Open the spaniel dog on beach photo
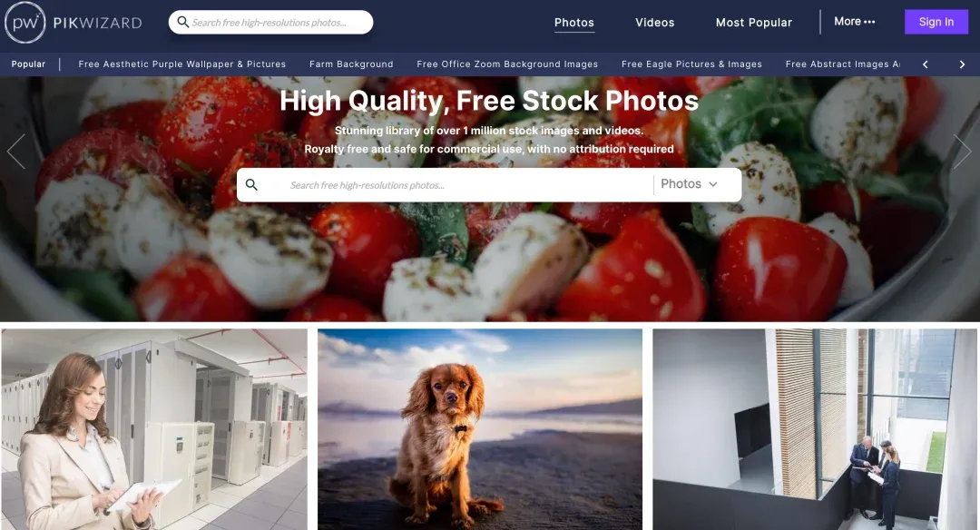This screenshot has height=530, width=980. tap(479, 429)
